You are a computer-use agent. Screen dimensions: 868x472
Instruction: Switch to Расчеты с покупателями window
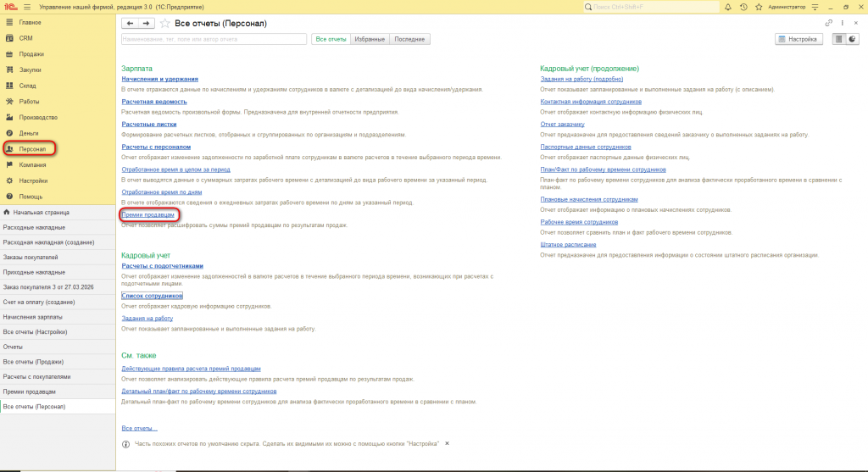(58, 377)
